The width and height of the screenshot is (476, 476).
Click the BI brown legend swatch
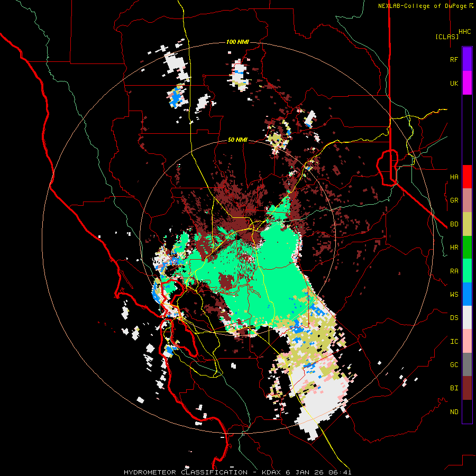tap(467, 388)
